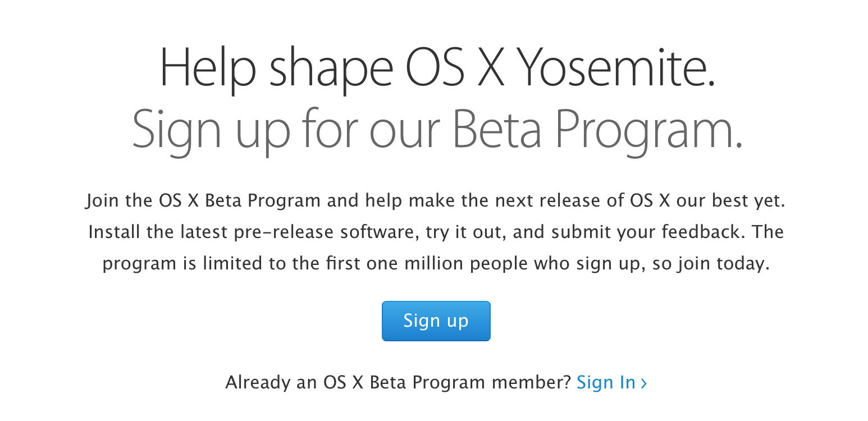Open the Sign In link
The height and width of the screenshot is (421, 868).
click(606, 383)
